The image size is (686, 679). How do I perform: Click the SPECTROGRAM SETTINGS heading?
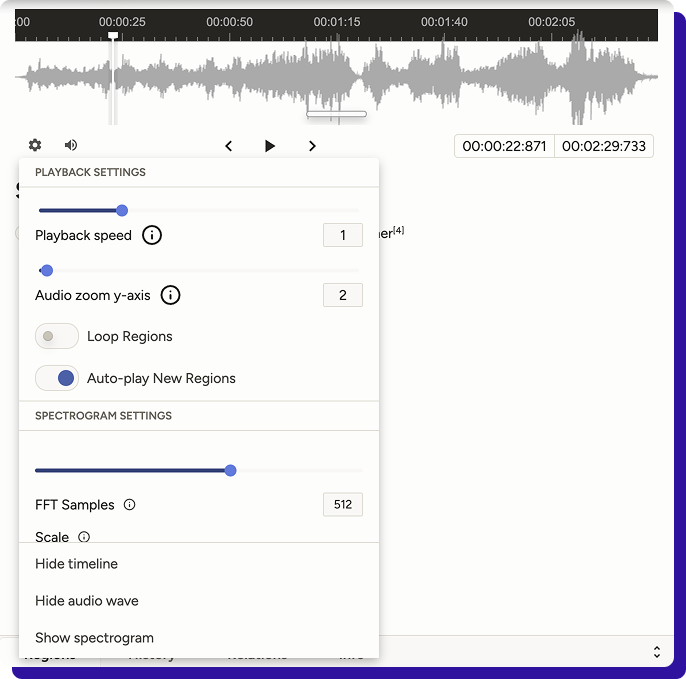coord(104,416)
